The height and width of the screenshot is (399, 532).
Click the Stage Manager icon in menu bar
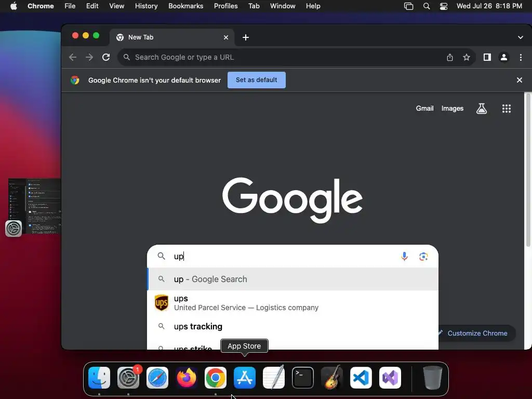408,6
